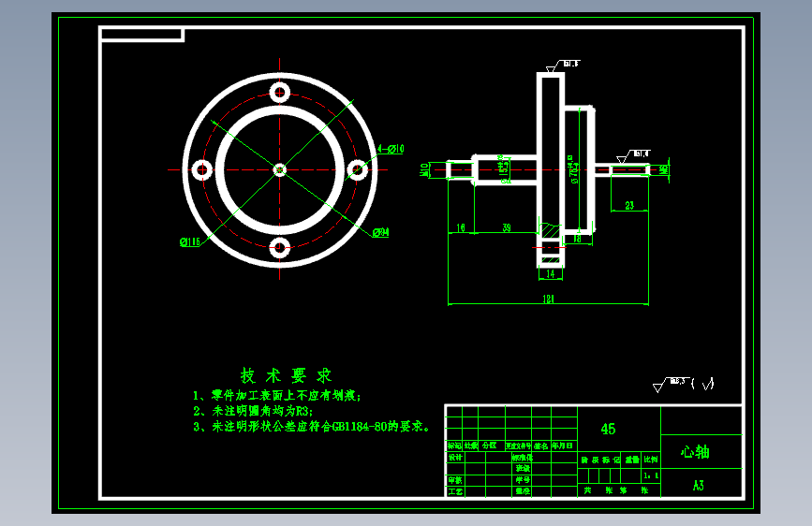This screenshot has height=526, width=812.
Task: Select the note ending with "不应有划痕"
Action: coord(277,396)
